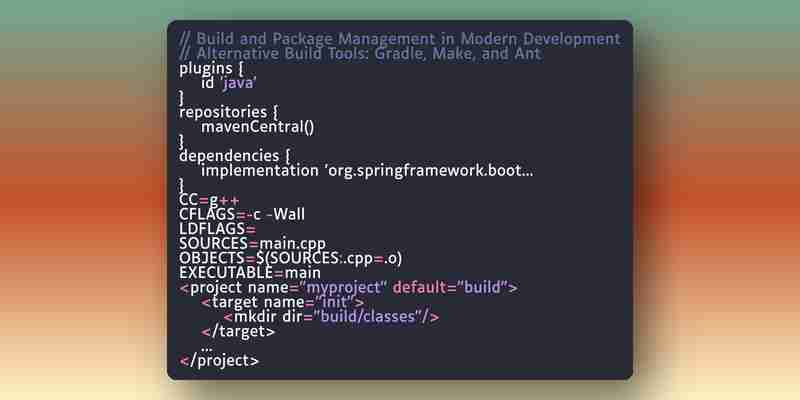Click the 'plugins {' line
This screenshot has height=400, width=800.
point(212,68)
